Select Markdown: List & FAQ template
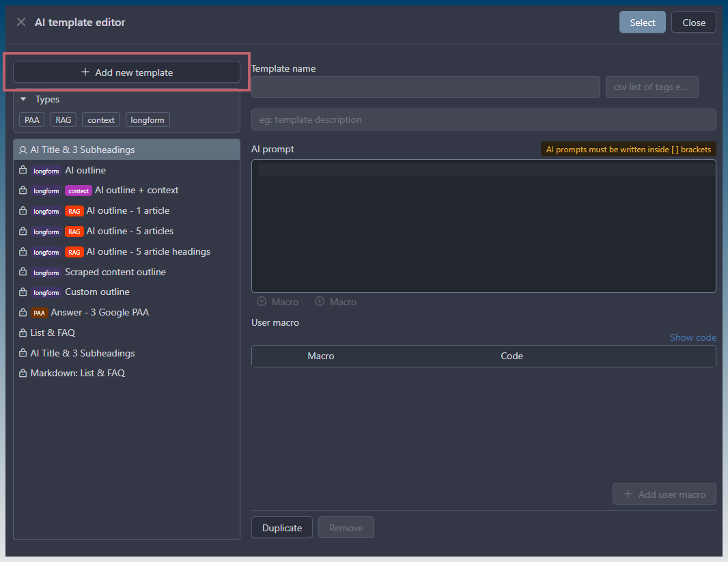The width and height of the screenshot is (728, 562). pyautogui.click(x=127, y=373)
